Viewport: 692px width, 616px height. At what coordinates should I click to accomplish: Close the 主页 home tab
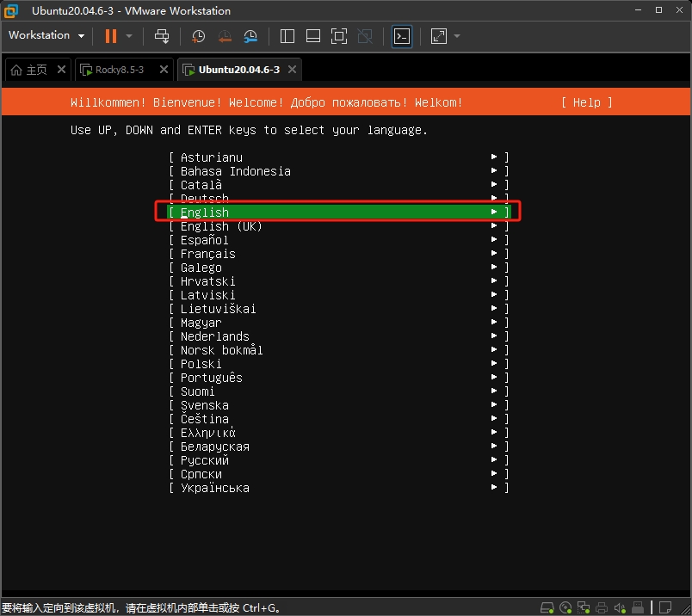[x=61, y=70]
